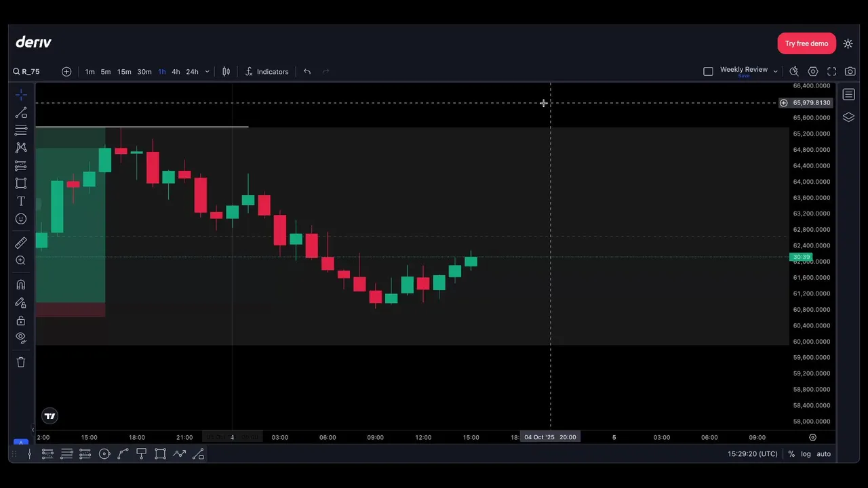Click the Save link under Weekly Review
The height and width of the screenshot is (488, 868).
click(744, 76)
